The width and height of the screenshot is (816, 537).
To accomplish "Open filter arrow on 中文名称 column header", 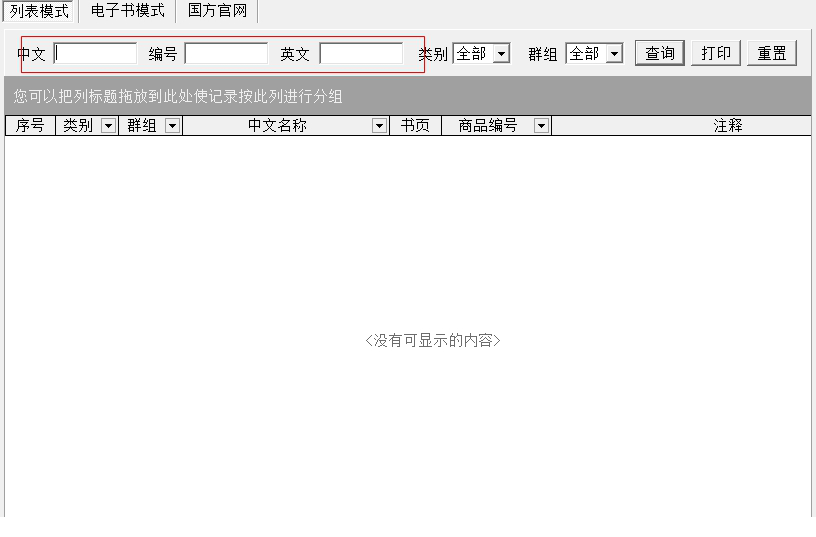I will pyautogui.click(x=379, y=125).
